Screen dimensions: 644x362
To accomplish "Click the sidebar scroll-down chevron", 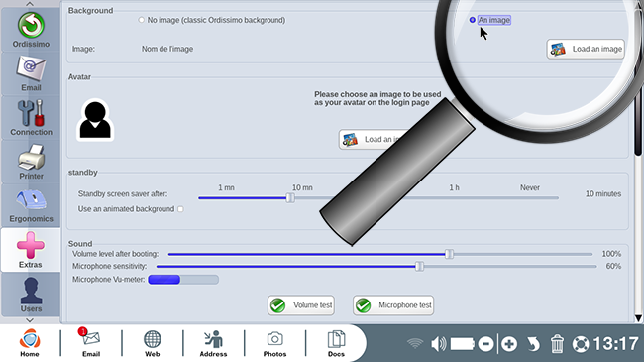I will 30,320.
